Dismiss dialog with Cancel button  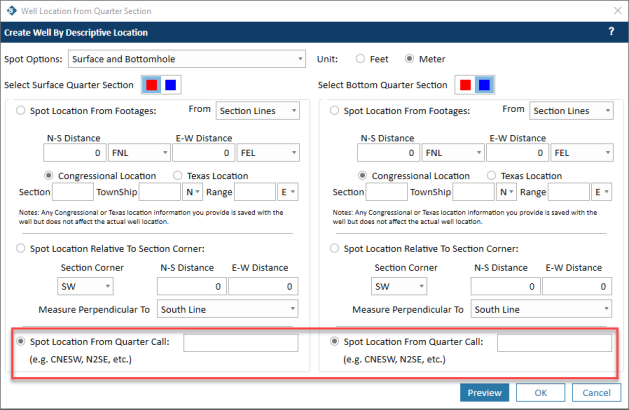597,393
